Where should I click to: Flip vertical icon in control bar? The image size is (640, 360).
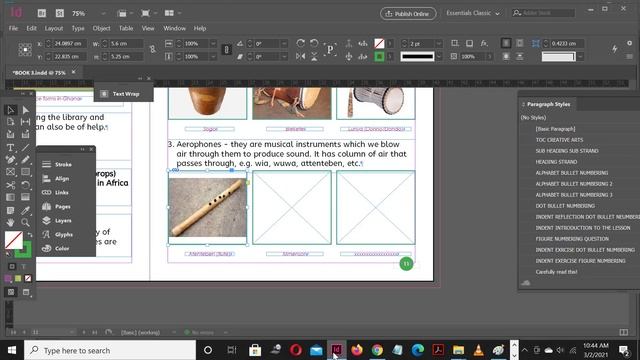[x=314, y=56]
